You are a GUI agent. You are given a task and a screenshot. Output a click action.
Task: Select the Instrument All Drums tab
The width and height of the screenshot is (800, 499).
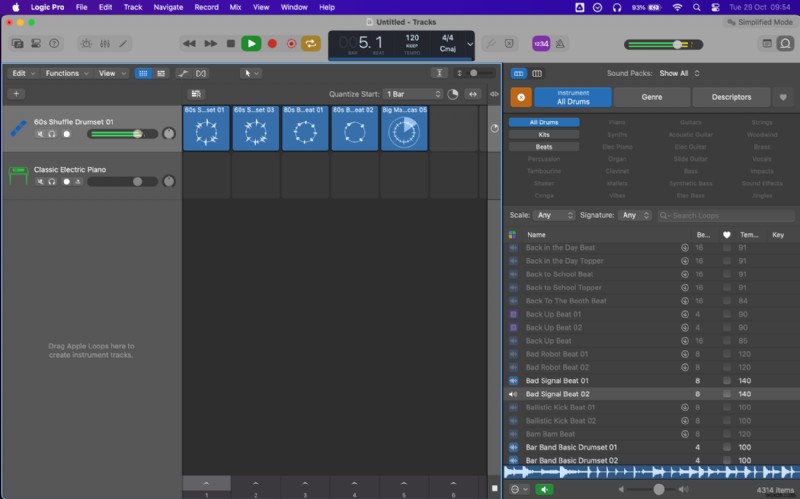[573, 97]
